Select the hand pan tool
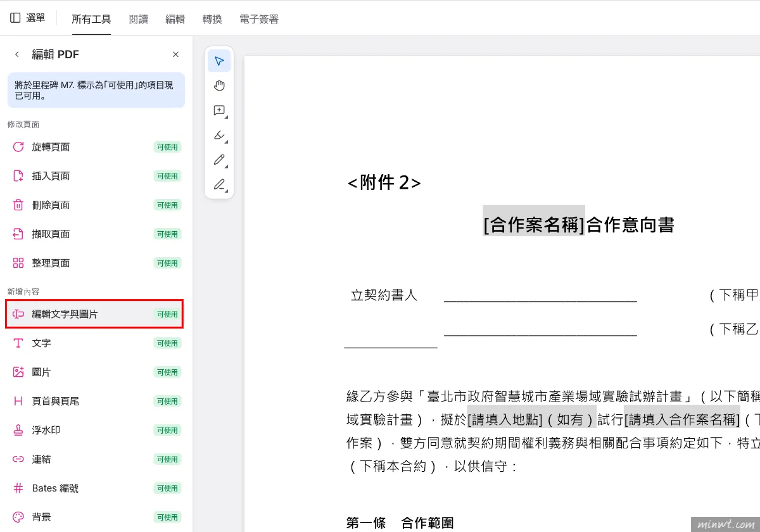 point(219,85)
